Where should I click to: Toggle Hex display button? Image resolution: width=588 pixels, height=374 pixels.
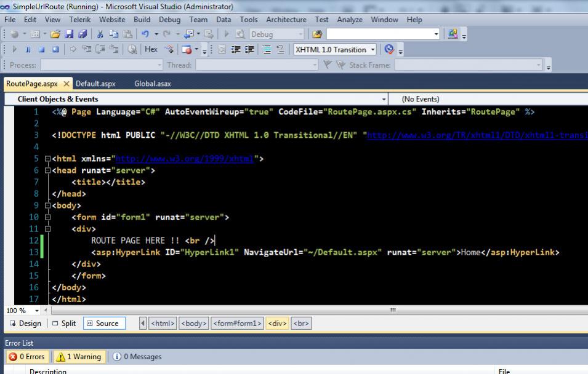pos(151,50)
